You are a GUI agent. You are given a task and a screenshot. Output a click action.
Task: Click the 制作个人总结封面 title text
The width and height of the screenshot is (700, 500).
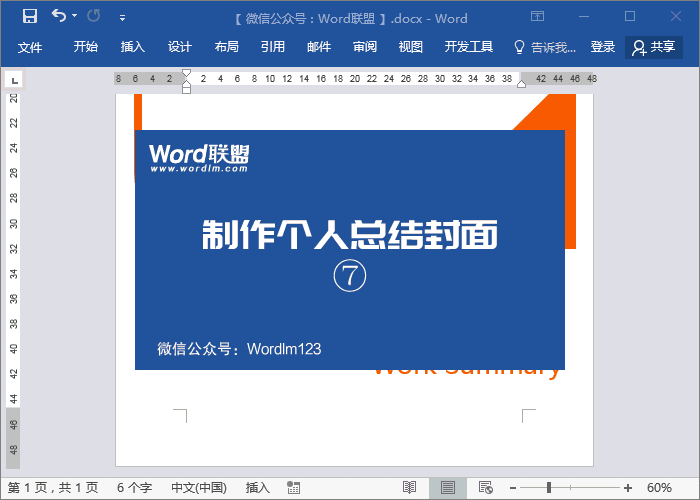click(x=350, y=234)
